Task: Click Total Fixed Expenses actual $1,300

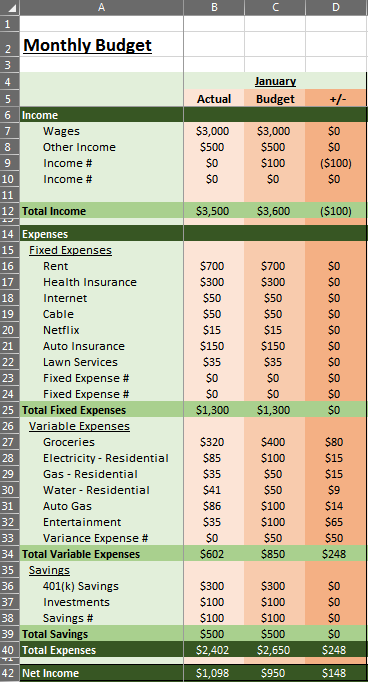Action: [212, 410]
